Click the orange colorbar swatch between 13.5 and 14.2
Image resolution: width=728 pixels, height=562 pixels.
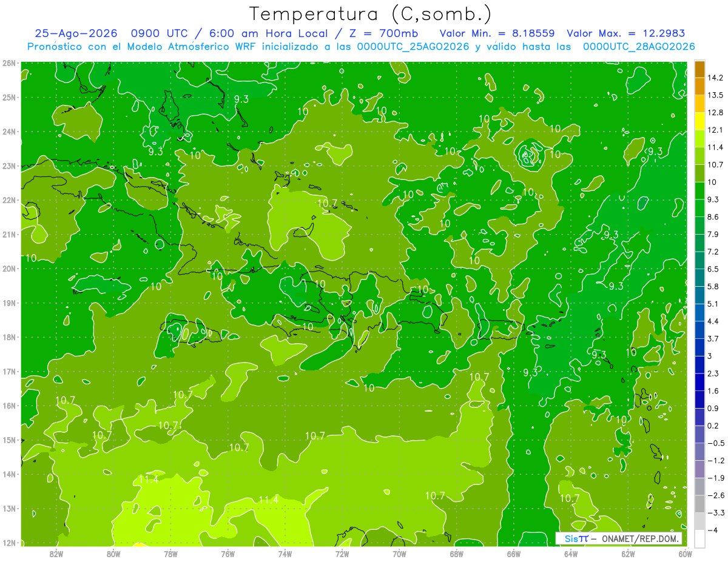(x=699, y=86)
